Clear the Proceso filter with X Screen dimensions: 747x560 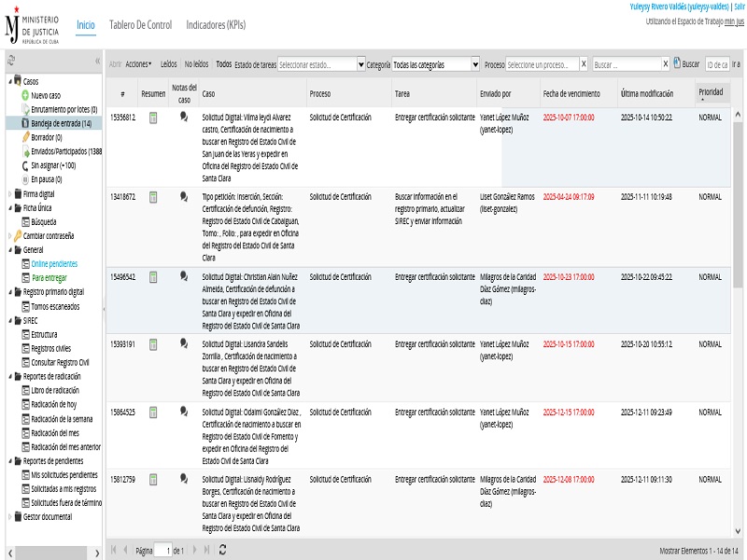pyautogui.click(x=584, y=64)
